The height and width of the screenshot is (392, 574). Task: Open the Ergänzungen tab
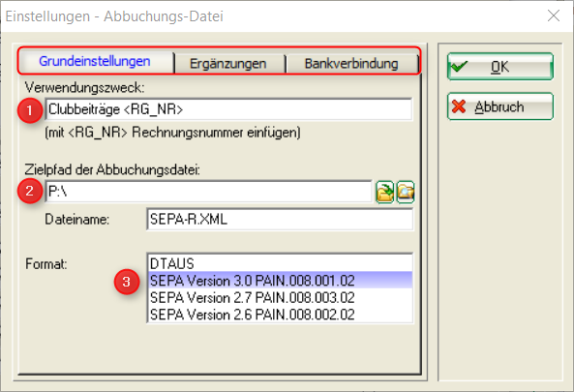[x=228, y=64]
